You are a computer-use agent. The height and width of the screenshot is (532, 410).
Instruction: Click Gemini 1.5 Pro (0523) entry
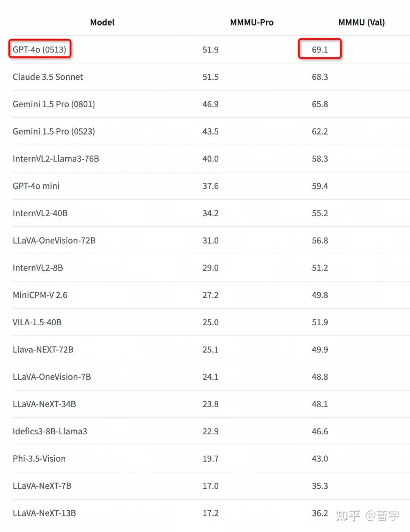tap(54, 131)
